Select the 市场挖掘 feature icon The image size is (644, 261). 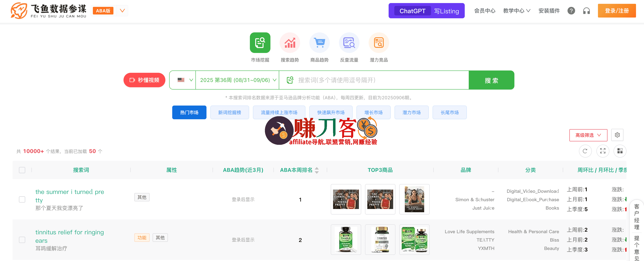click(260, 42)
